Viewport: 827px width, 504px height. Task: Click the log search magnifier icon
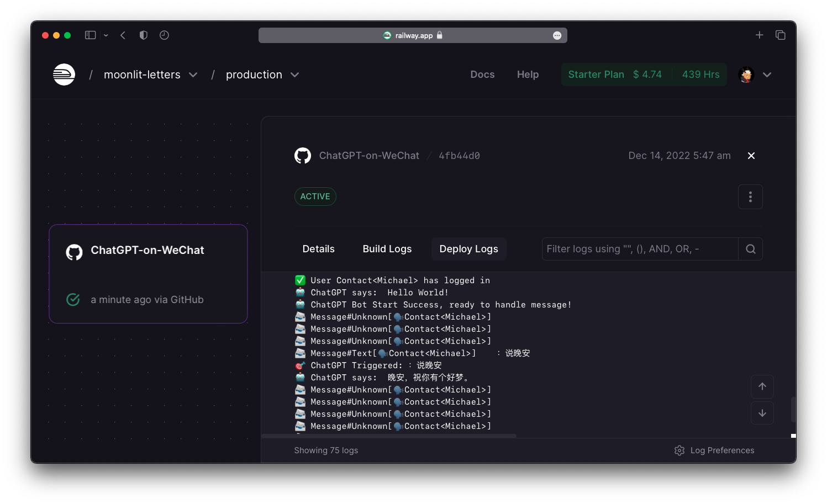click(x=750, y=249)
